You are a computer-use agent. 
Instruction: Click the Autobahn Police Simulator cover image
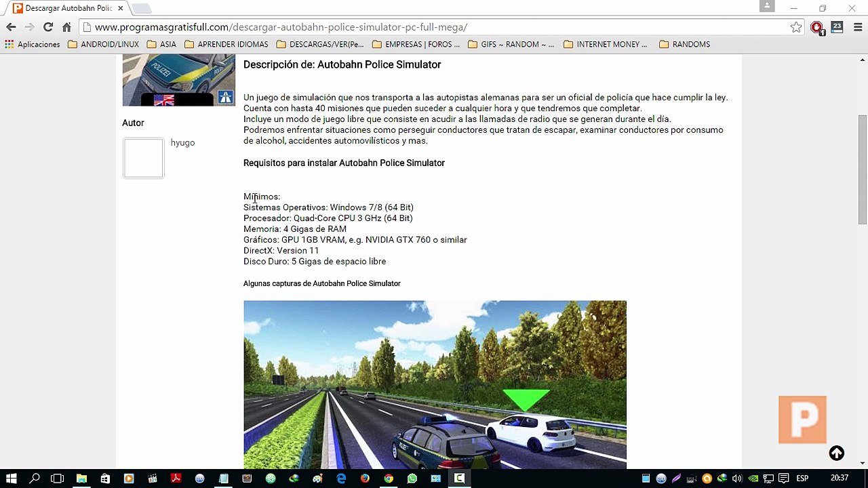tap(178, 81)
